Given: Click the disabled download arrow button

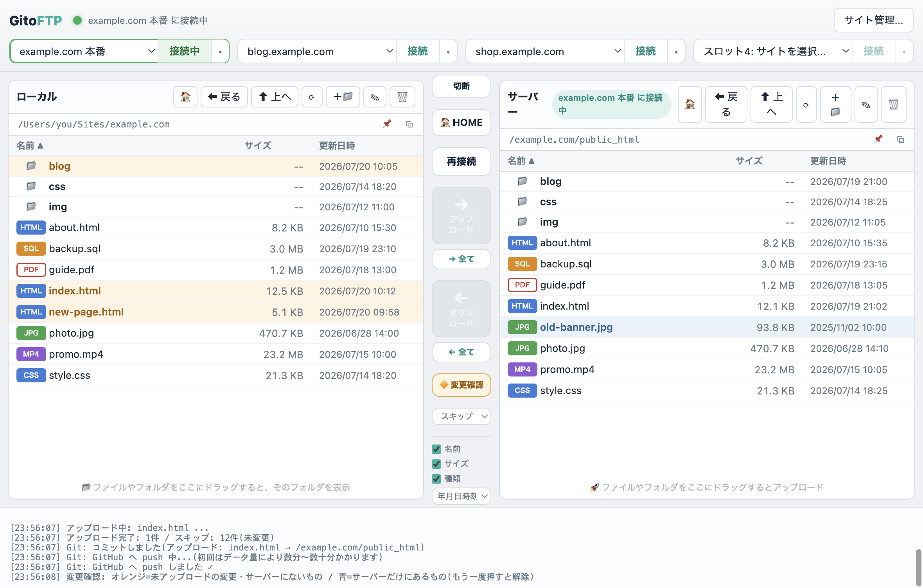Looking at the screenshot, I should pos(461,309).
